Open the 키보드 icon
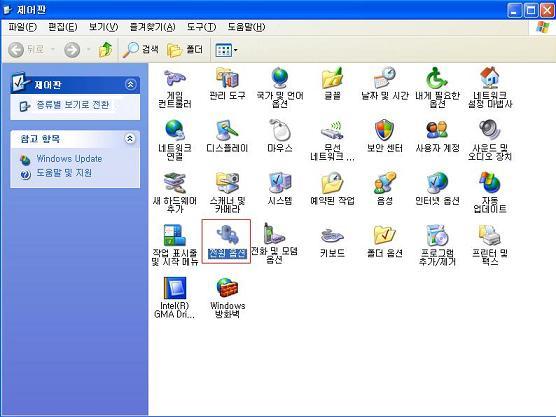556x417 pixels. pos(332,235)
